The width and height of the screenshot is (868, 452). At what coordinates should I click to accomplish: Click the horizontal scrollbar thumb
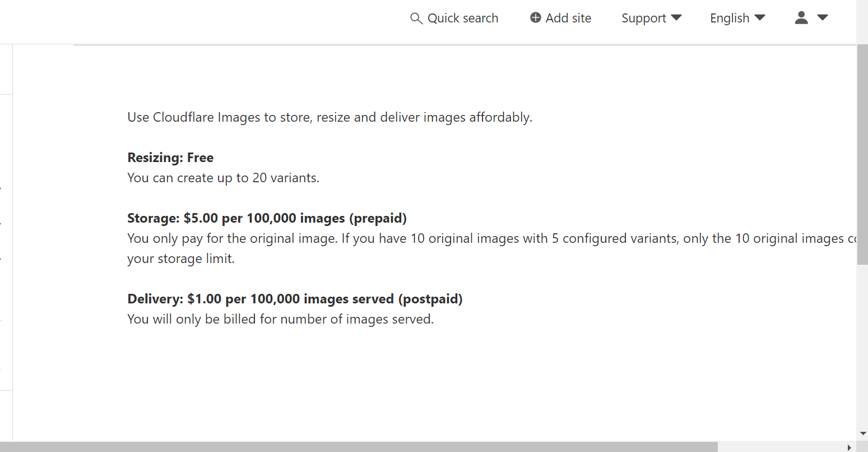tap(359, 447)
